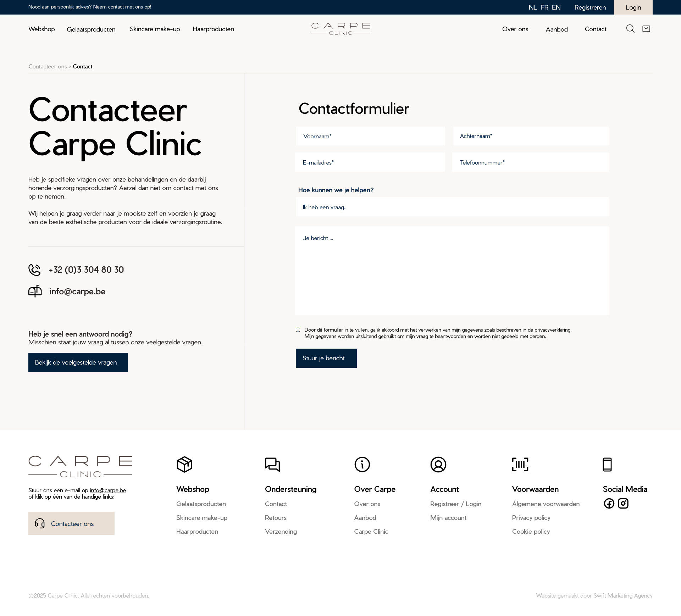The height and width of the screenshot is (616, 681).
Task: Click the phone handset icon
Action: 34,270
